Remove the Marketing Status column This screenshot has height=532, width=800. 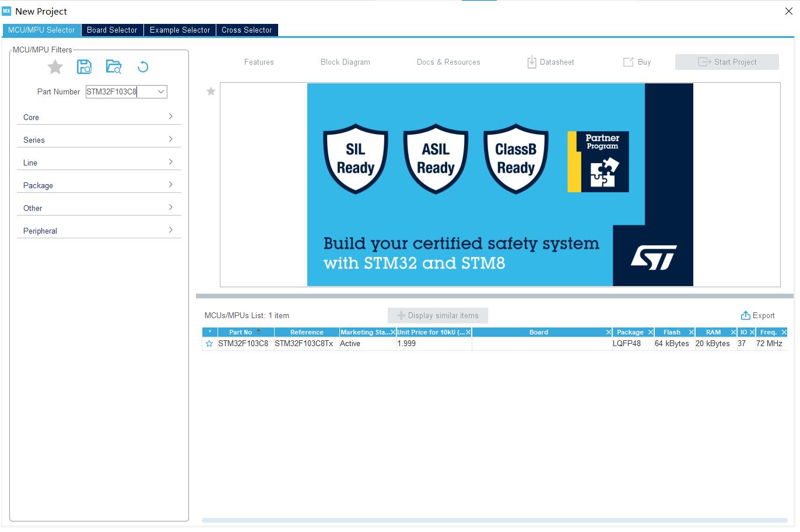tap(393, 332)
